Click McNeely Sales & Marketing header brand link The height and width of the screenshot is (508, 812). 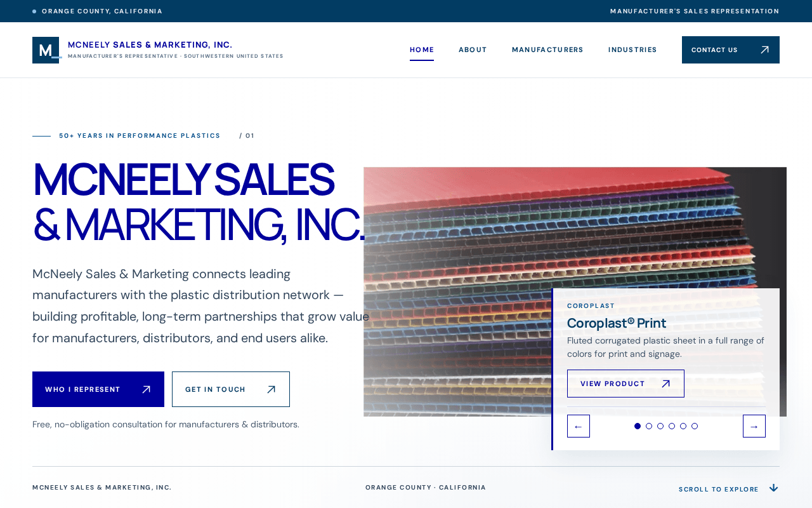coord(158,50)
